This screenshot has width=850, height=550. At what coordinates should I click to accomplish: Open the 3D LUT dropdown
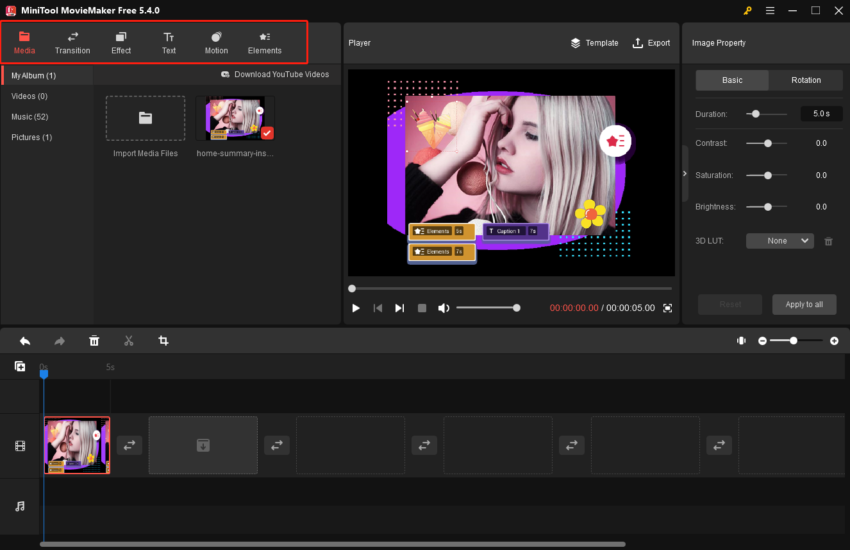coord(779,241)
